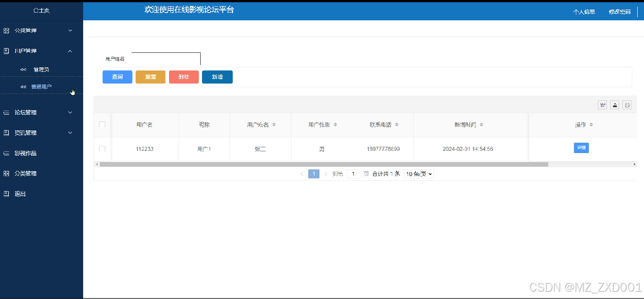This screenshot has height=299, width=644.
Task: Sort by 操作 column arrows
Action: (x=591, y=125)
